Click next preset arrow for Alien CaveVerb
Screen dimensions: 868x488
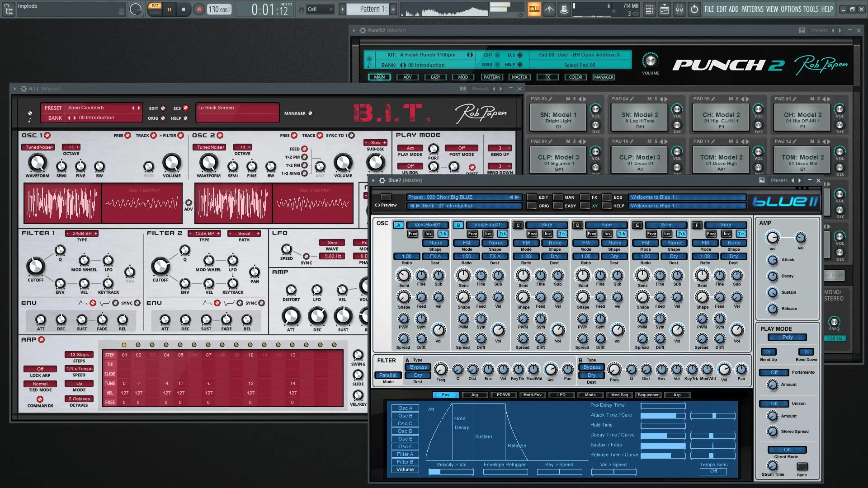138,108
